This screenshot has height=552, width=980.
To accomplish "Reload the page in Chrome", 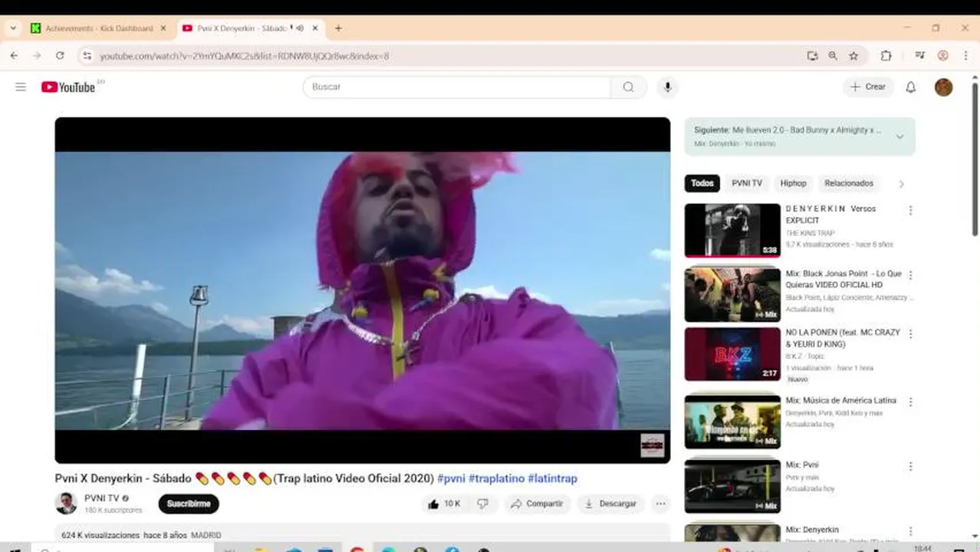I will 60,55.
